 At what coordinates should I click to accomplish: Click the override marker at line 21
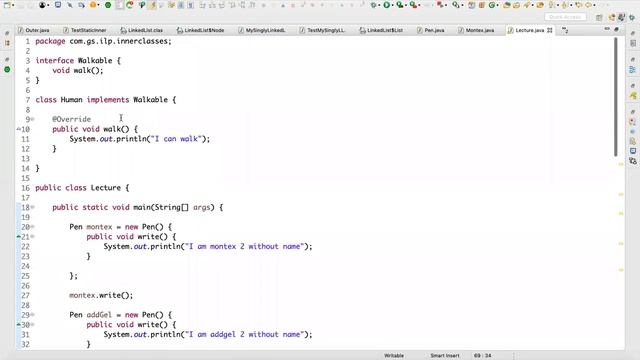point(18,237)
